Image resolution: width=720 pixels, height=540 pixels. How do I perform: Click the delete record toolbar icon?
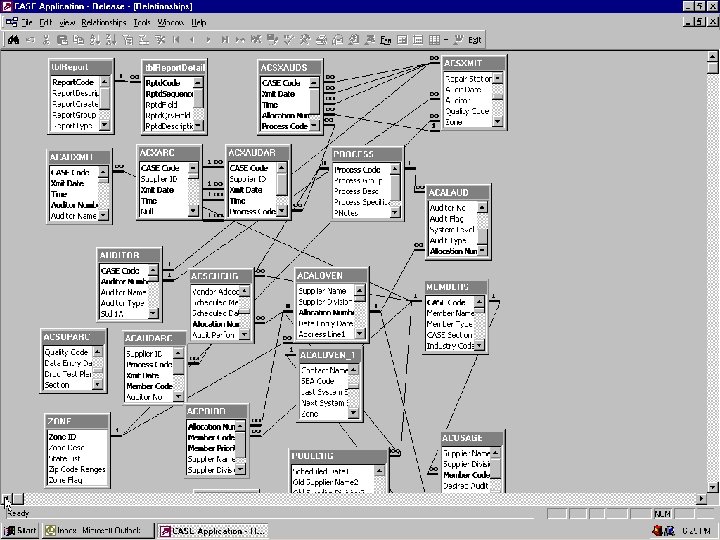pyautogui.click(x=256, y=40)
